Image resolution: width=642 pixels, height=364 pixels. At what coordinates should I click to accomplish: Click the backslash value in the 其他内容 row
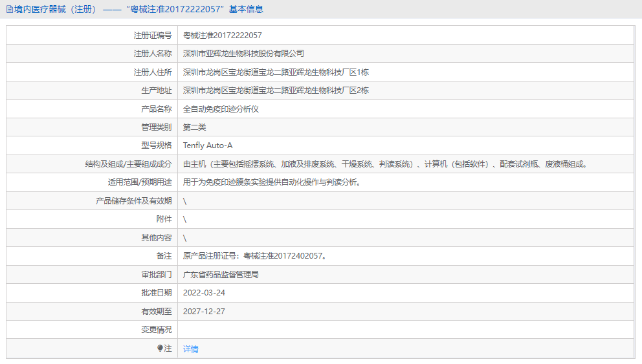[184, 238]
